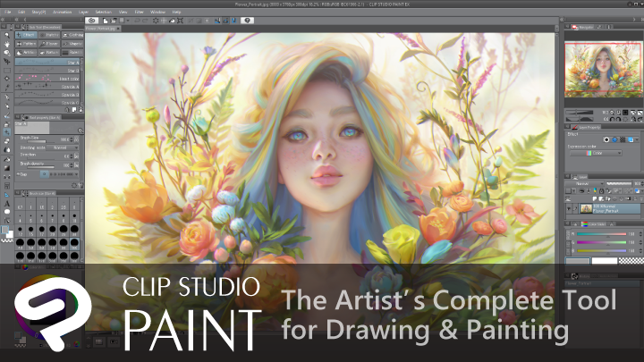The image size is (644, 362).
Task: Select the Gradient tool
Action: pos(6,168)
